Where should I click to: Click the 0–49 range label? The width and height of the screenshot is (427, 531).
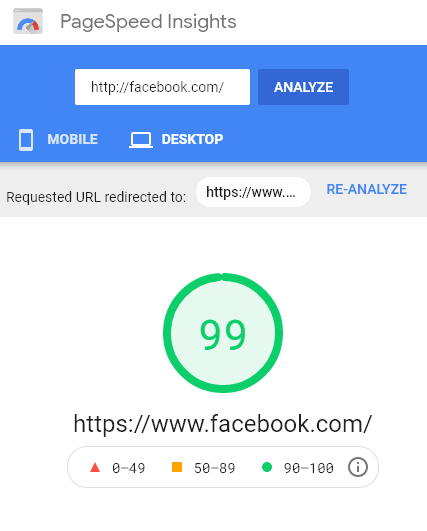point(129,468)
